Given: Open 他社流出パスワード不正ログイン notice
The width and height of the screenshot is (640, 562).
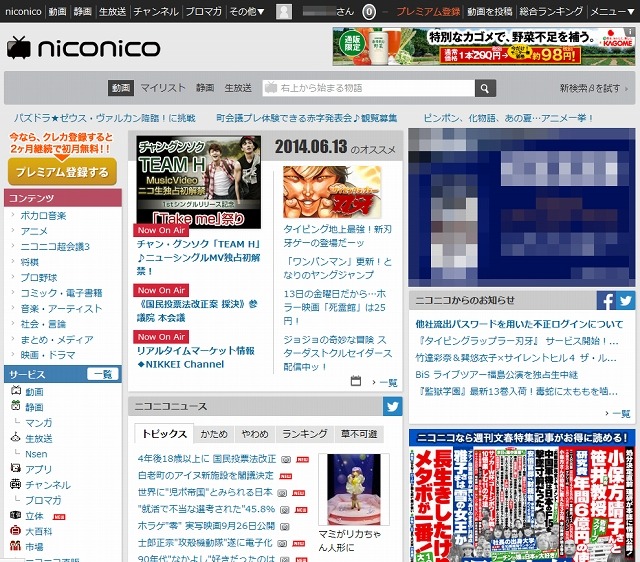Looking at the screenshot, I should 519,324.
